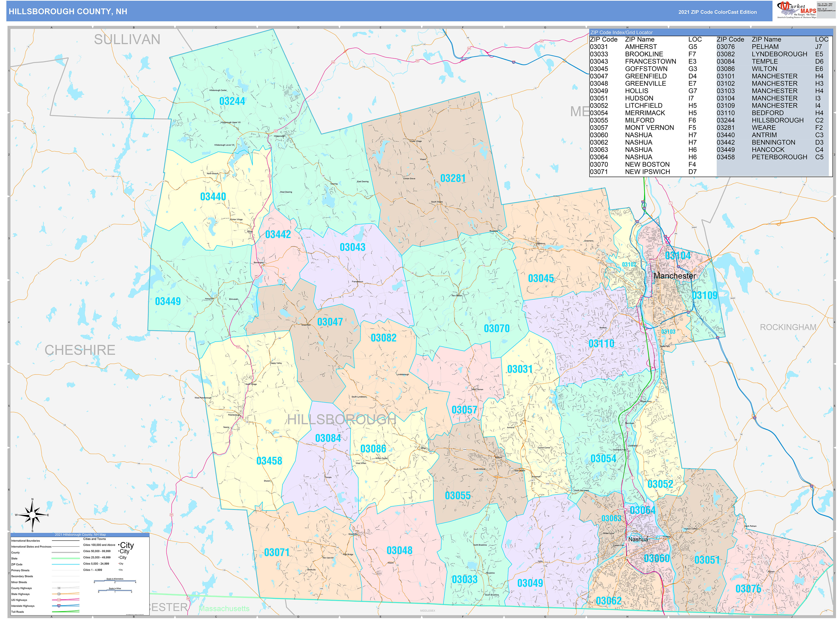Click the 03109 ZIP label on the map
This screenshot has height=619, width=840.
tap(705, 296)
